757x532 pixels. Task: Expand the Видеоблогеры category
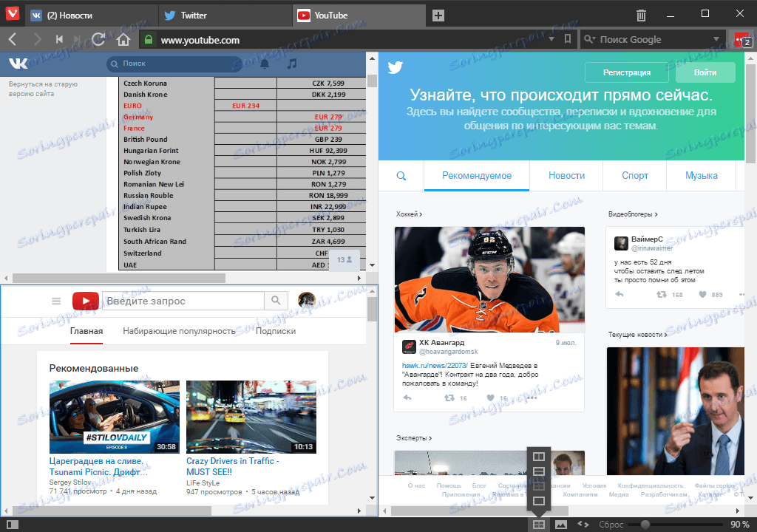point(633,214)
